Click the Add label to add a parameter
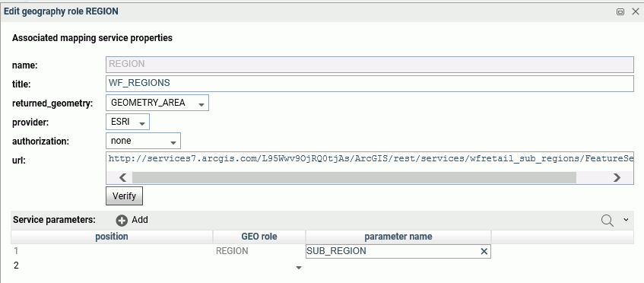This screenshot has width=644, height=283. click(x=140, y=220)
